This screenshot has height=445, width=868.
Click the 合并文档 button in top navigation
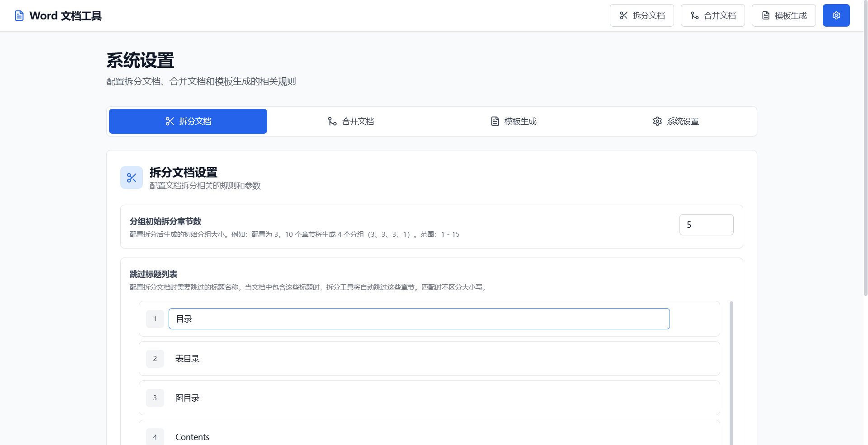(x=712, y=15)
